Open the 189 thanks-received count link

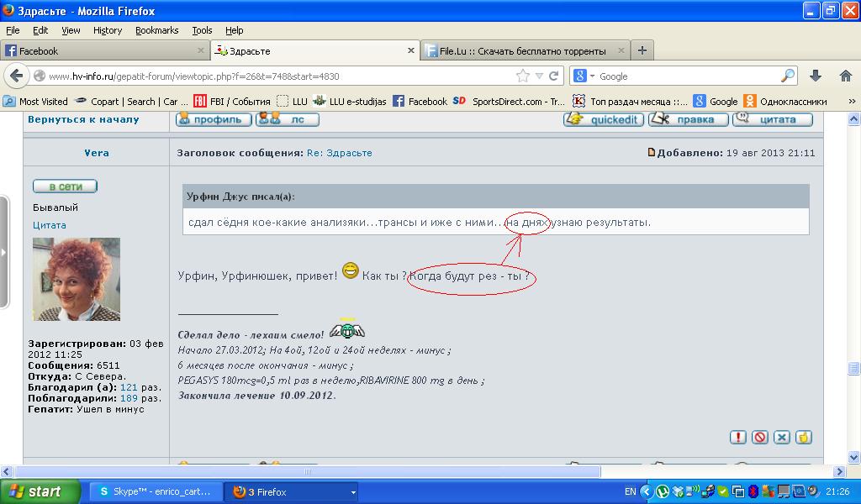[x=129, y=398]
